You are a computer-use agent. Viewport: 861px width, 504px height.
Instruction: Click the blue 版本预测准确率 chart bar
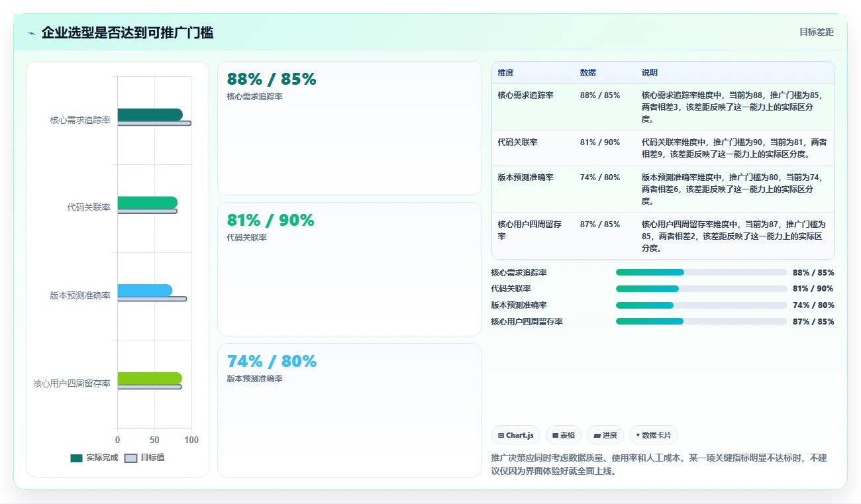[x=144, y=290]
